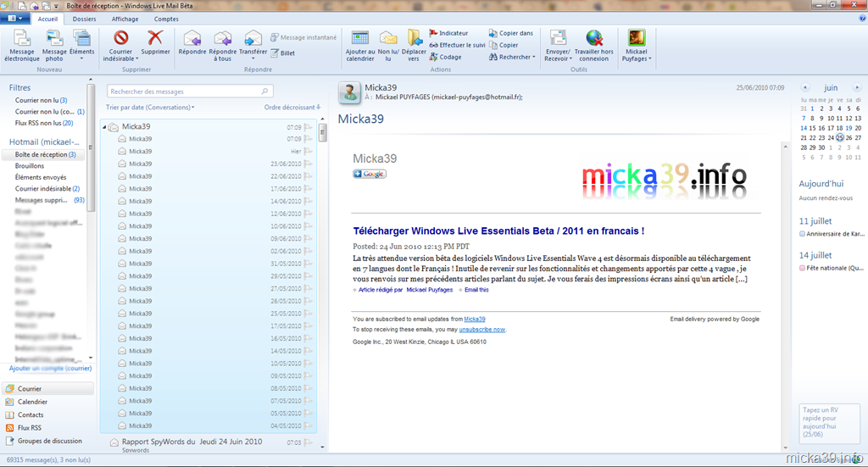The image size is (868, 467).
Task: Toggle flag on the 14/06/2010 message
Action: [x=309, y=202]
